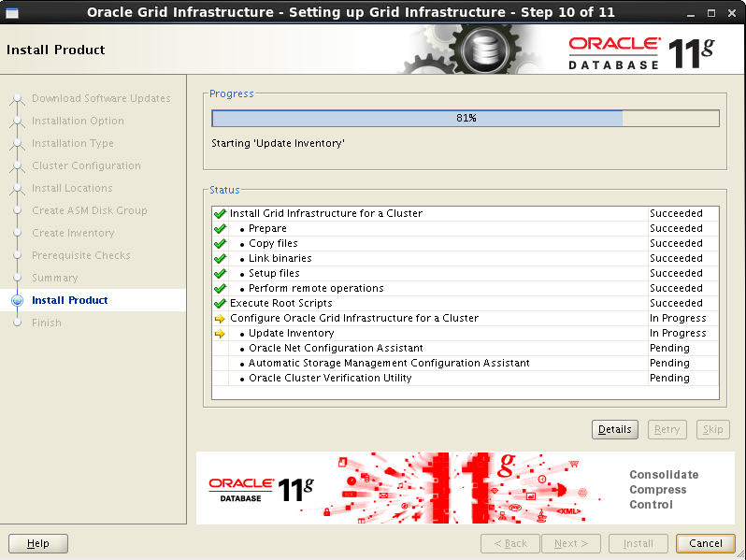Select the 'Copy files' status row
Viewport: 746px width, 560px height.
tap(466, 244)
